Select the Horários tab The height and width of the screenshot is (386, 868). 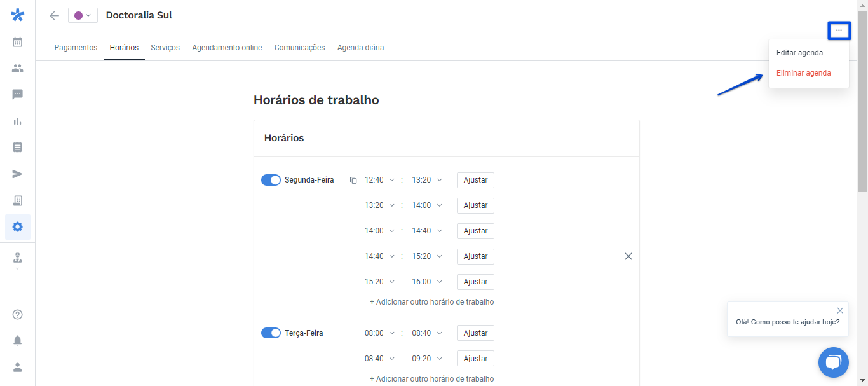point(124,48)
